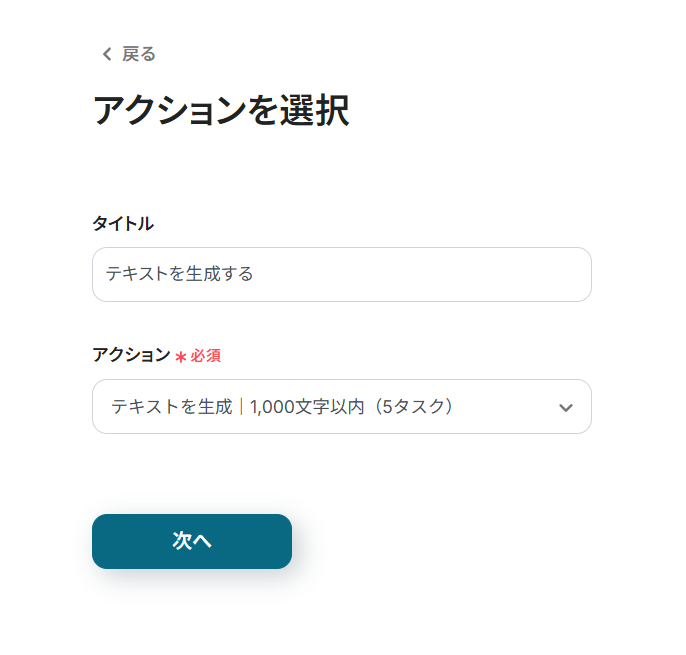Click the アクション field label

pyautogui.click(x=131, y=355)
